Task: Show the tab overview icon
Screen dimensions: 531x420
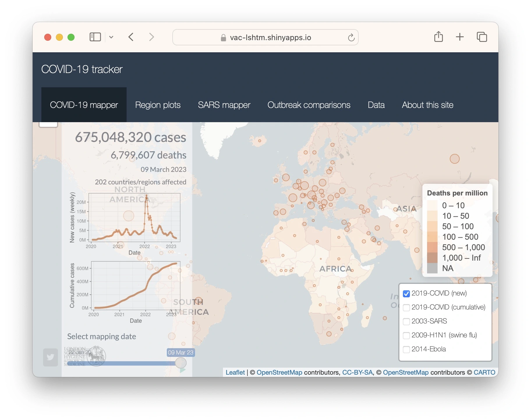Action: [482, 37]
